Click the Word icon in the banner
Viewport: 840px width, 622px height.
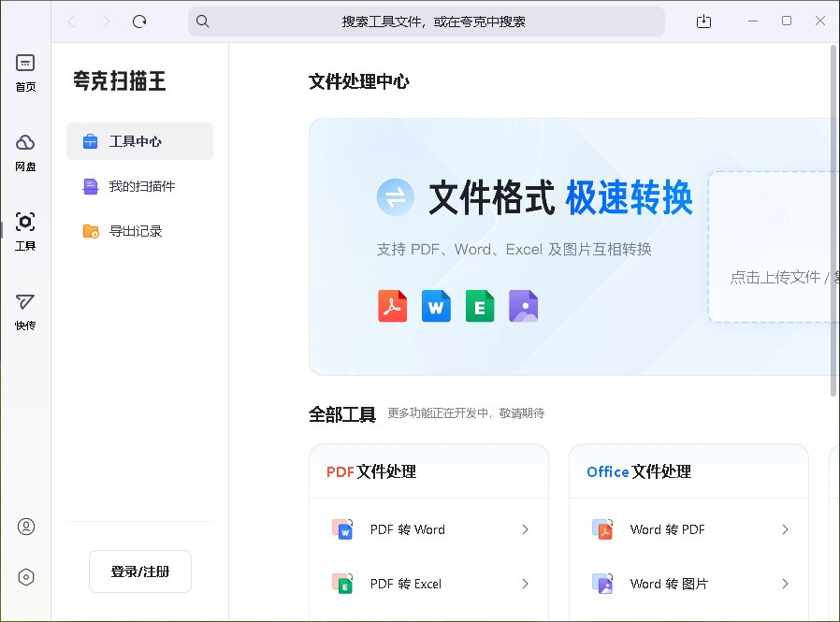point(436,306)
